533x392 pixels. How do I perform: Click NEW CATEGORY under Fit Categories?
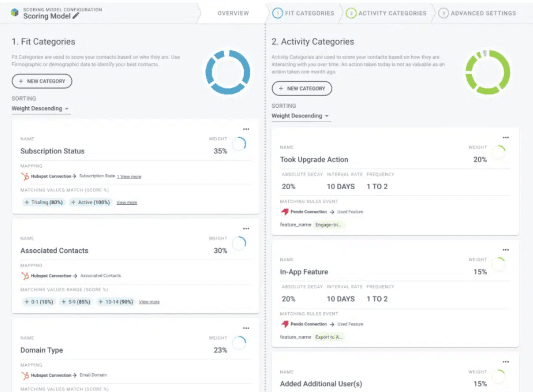pyautogui.click(x=42, y=81)
